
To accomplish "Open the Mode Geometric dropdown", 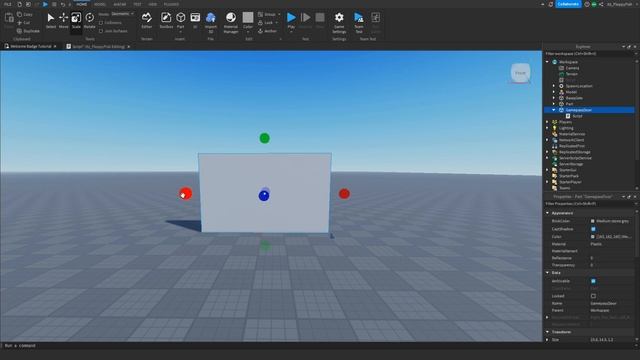I will [x=122, y=14].
